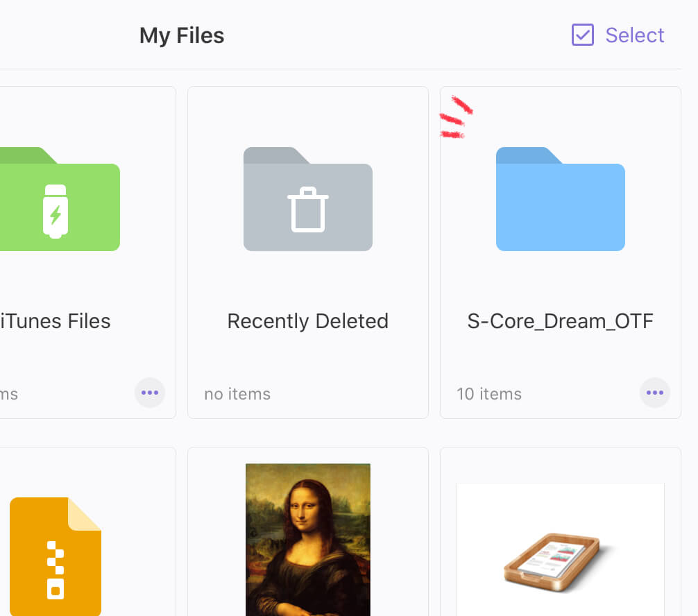698x616 pixels.
Task: Open the blue S-Core_Dream_OTF folder icon
Action: 561,199
